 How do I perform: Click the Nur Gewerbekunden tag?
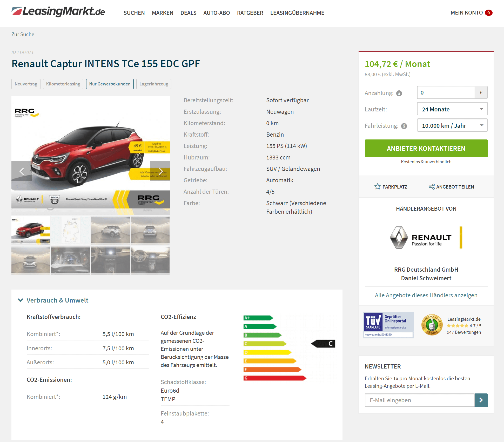[x=110, y=84]
